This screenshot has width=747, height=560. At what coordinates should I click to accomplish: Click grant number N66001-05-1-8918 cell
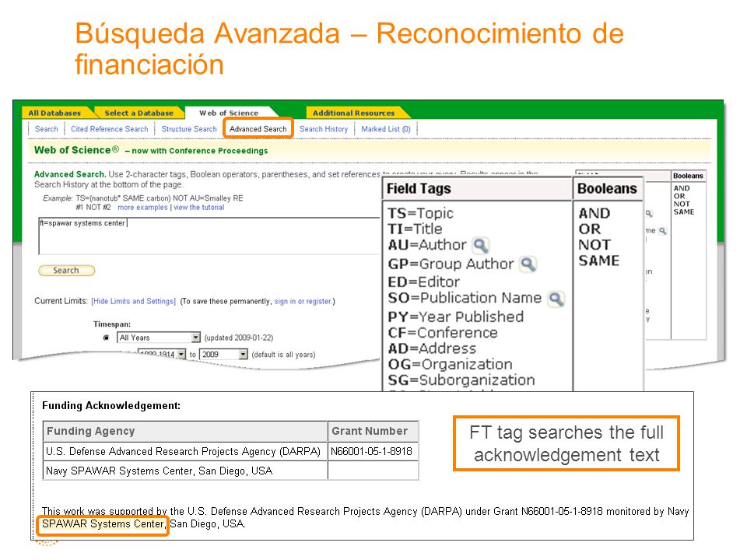(373, 451)
